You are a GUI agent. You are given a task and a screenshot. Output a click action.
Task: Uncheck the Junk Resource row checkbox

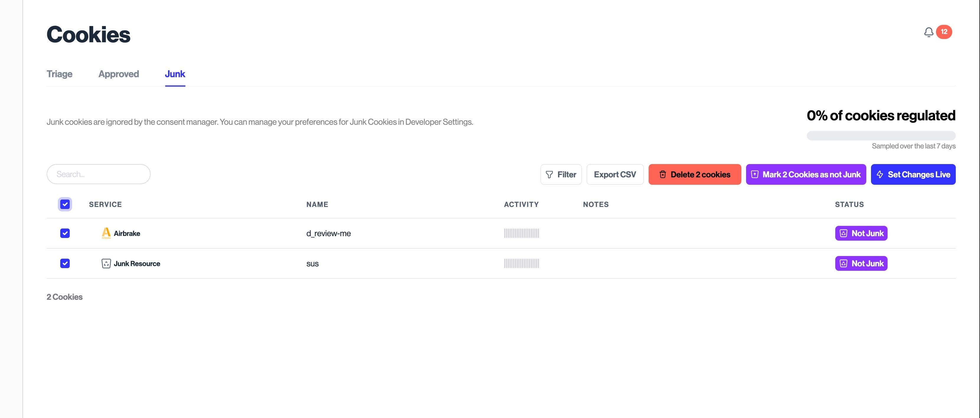pos(65,263)
